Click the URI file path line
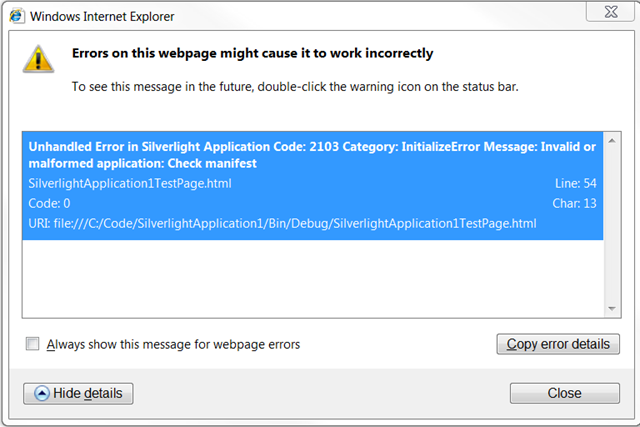Screen dimensions: 640x427 pos(282,224)
